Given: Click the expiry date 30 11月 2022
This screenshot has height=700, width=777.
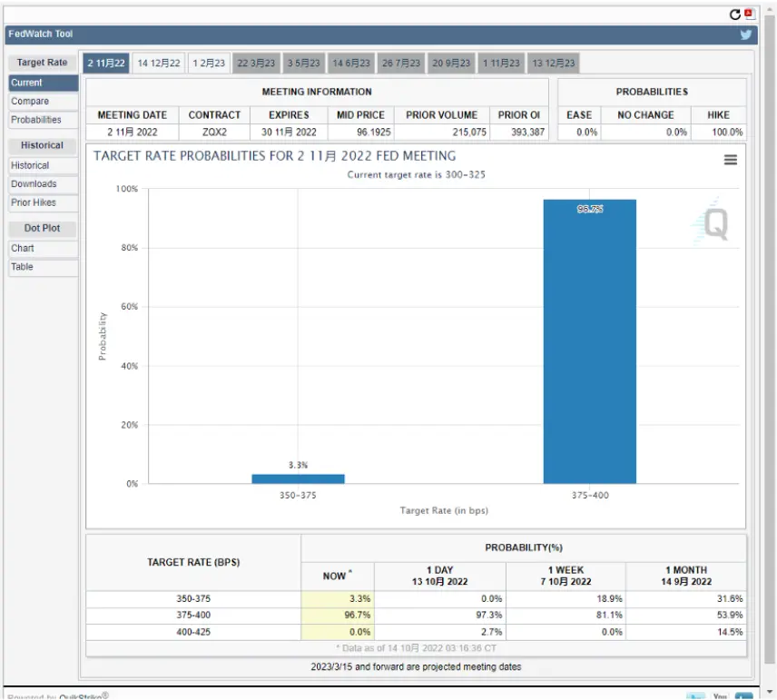Looking at the screenshot, I should [289, 133].
